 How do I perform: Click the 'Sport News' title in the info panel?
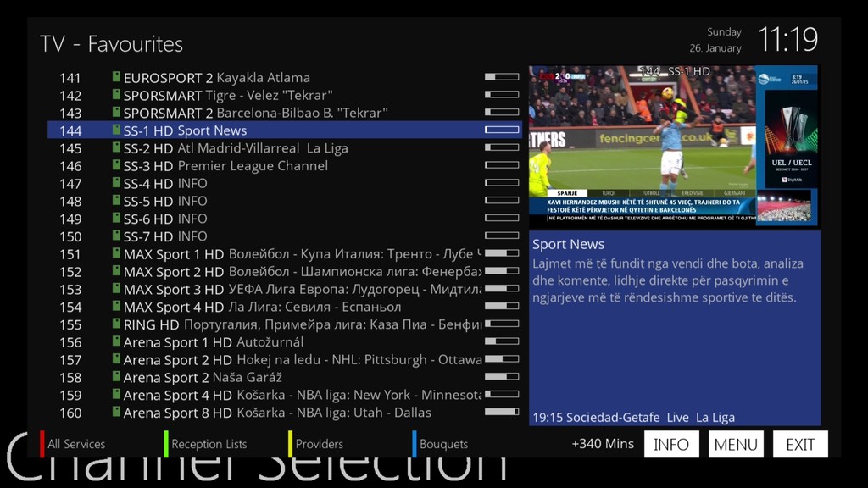(568, 244)
